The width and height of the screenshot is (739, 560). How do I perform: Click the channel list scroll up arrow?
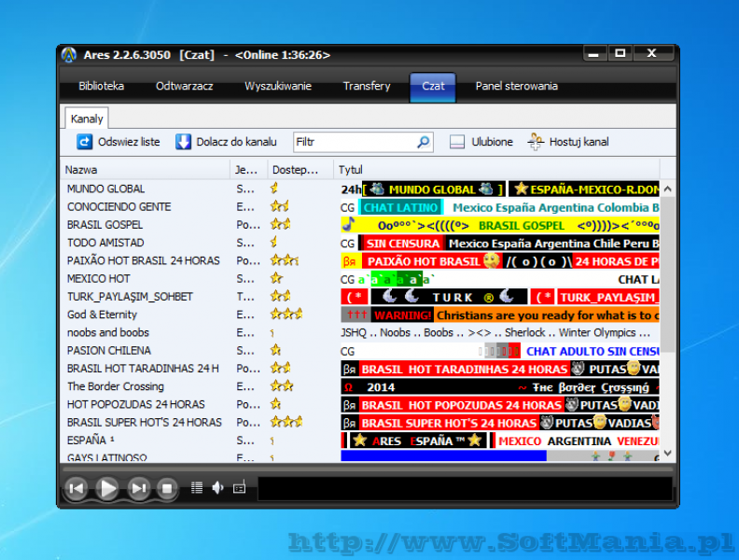click(667, 189)
